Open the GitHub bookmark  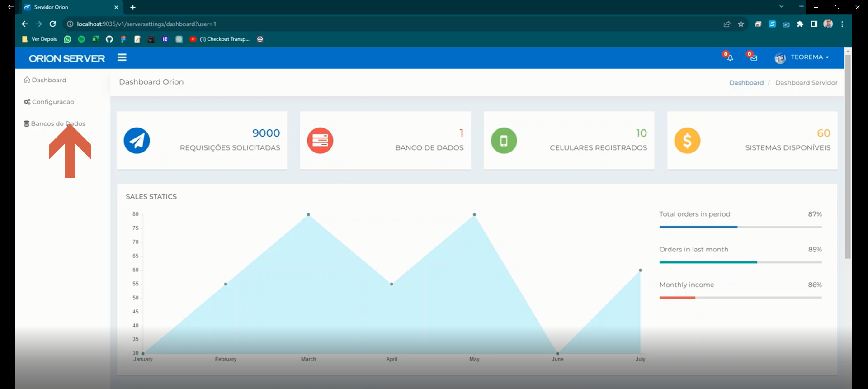[109, 39]
